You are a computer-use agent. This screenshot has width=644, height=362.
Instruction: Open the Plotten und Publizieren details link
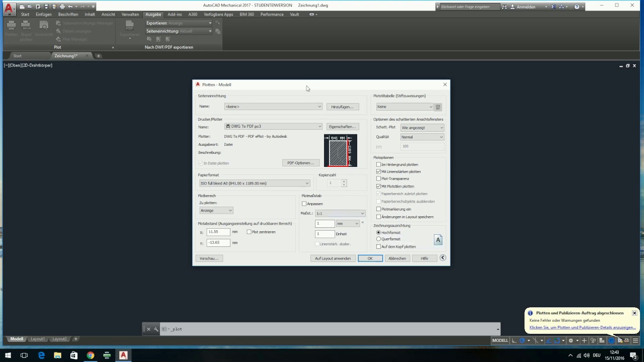(583, 327)
